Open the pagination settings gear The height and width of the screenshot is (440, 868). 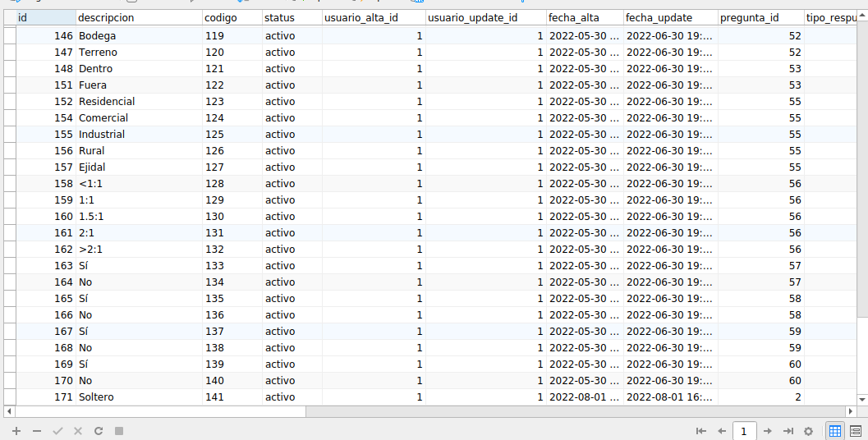point(808,431)
